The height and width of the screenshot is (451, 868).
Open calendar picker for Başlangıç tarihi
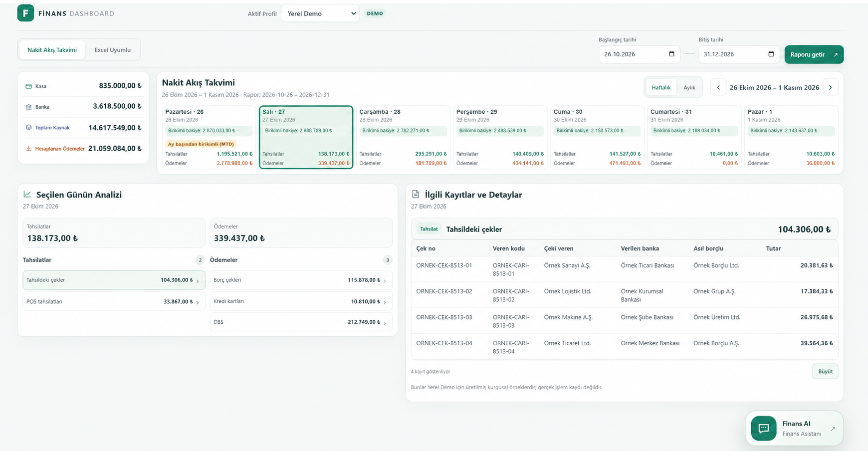point(671,54)
